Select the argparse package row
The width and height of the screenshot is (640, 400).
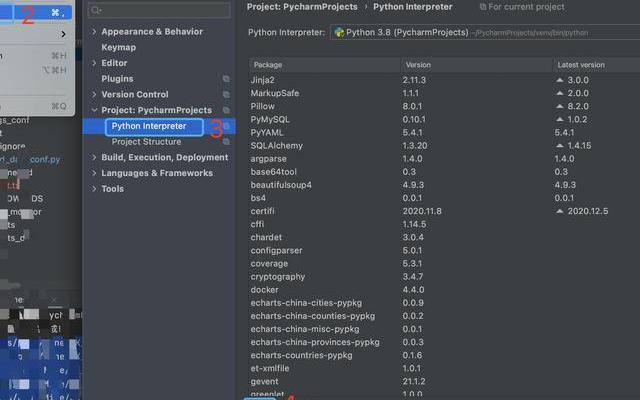(444, 159)
